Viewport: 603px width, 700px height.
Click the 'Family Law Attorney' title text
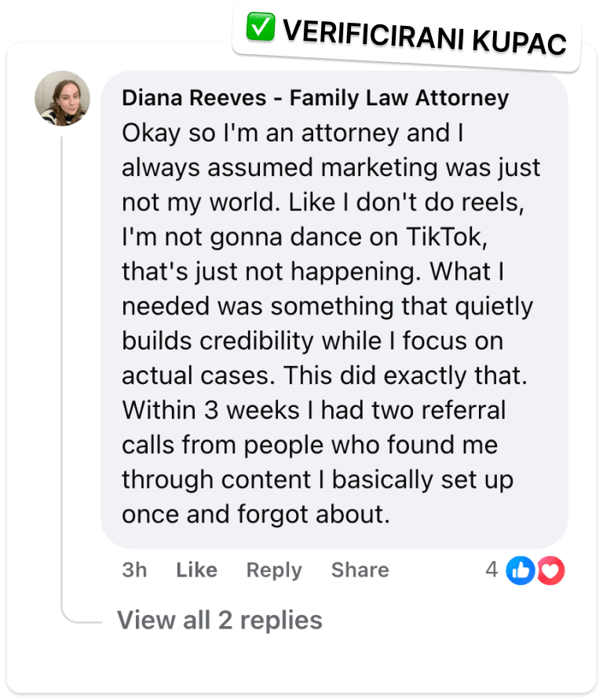pyautogui.click(x=399, y=97)
